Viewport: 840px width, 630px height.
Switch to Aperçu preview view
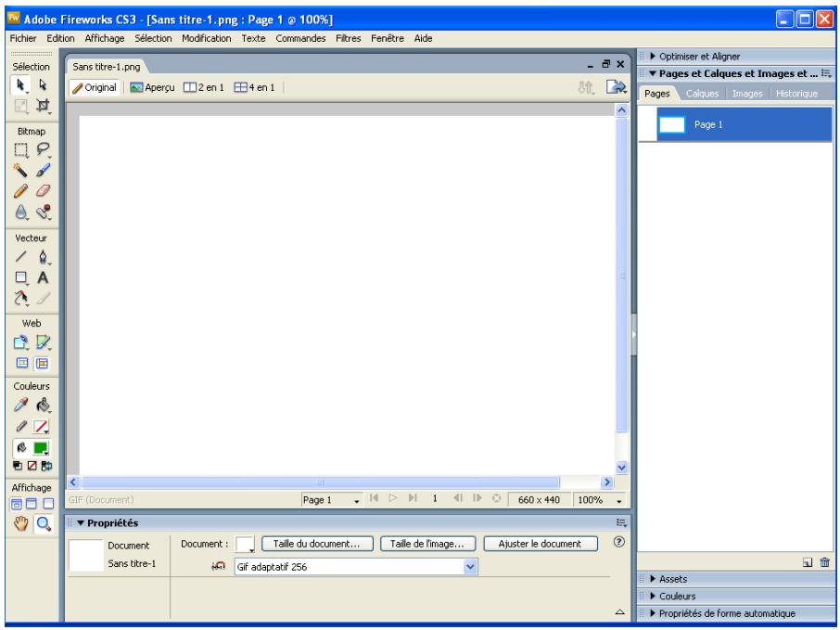click(x=153, y=87)
